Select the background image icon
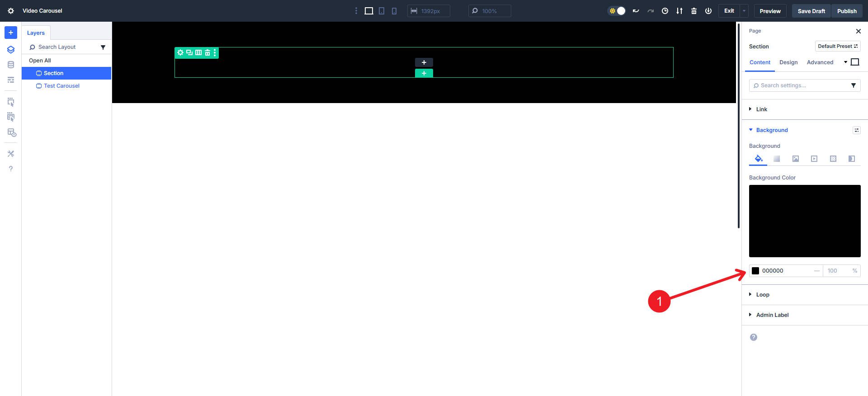This screenshot has height=396, width=868. 795,159
